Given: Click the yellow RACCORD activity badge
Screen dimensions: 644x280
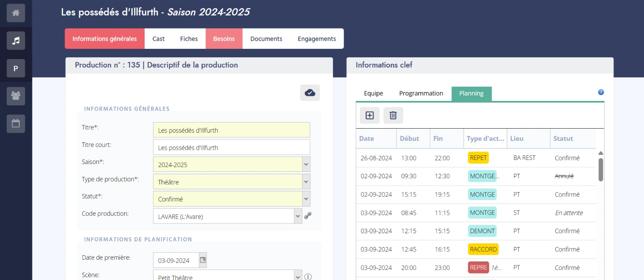Looking at the screenshot, I should click(x=483, y=249).
